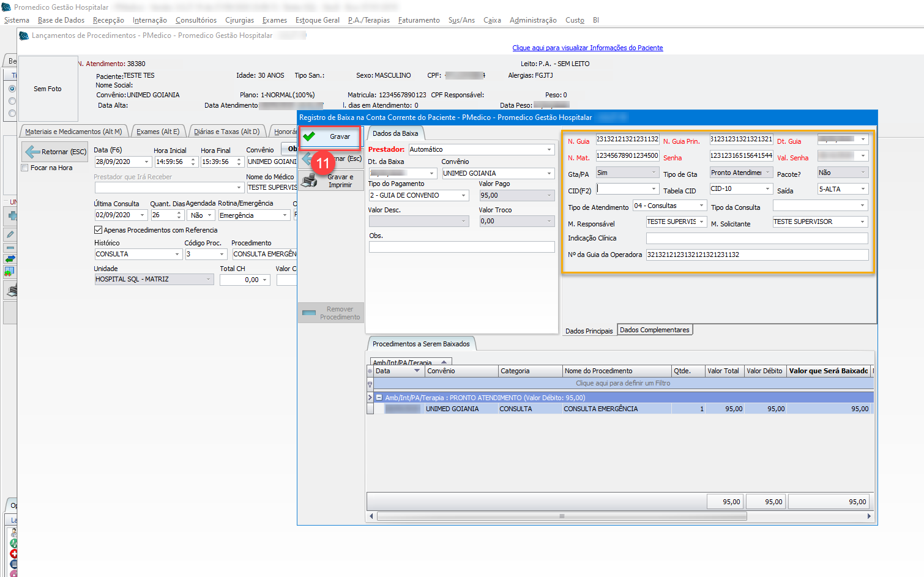Click the Promedico app logo in title bar
Viewport: 924px width, 577px height.
(x=7, y=7)
